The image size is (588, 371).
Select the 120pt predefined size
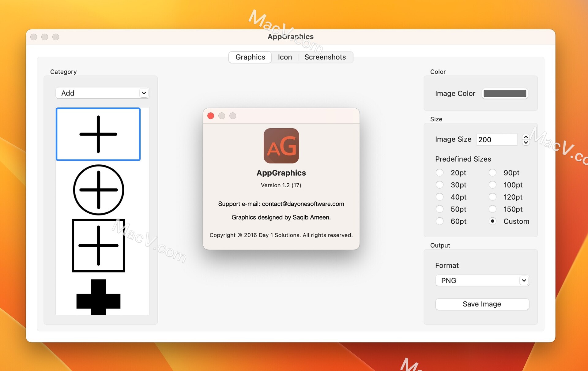point(492,197)
